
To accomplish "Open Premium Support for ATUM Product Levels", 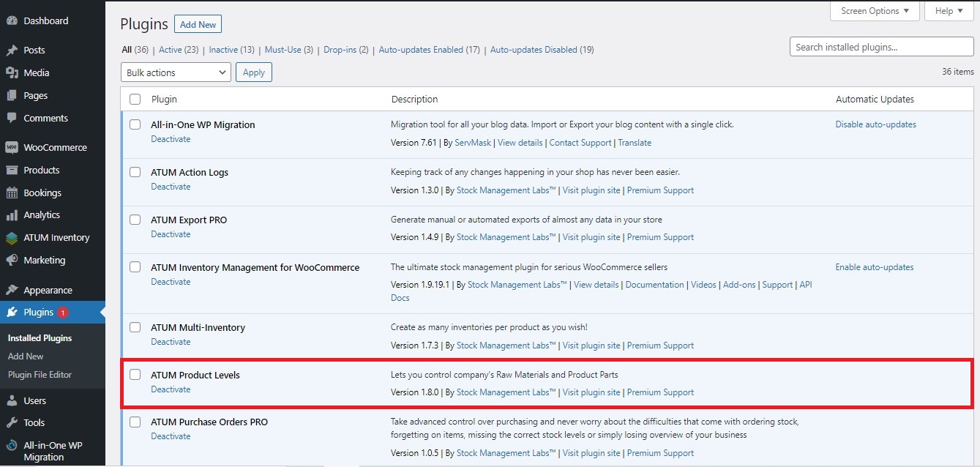I will pos(660,392).
